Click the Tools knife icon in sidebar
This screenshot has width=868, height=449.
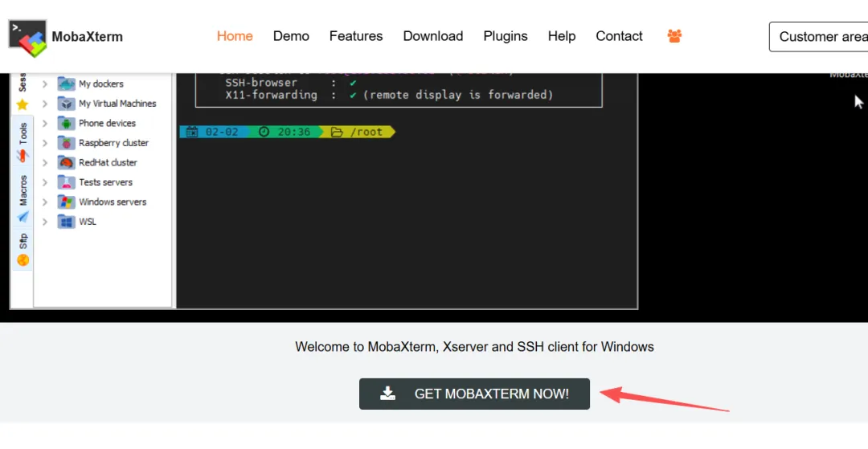click(23, 156)
